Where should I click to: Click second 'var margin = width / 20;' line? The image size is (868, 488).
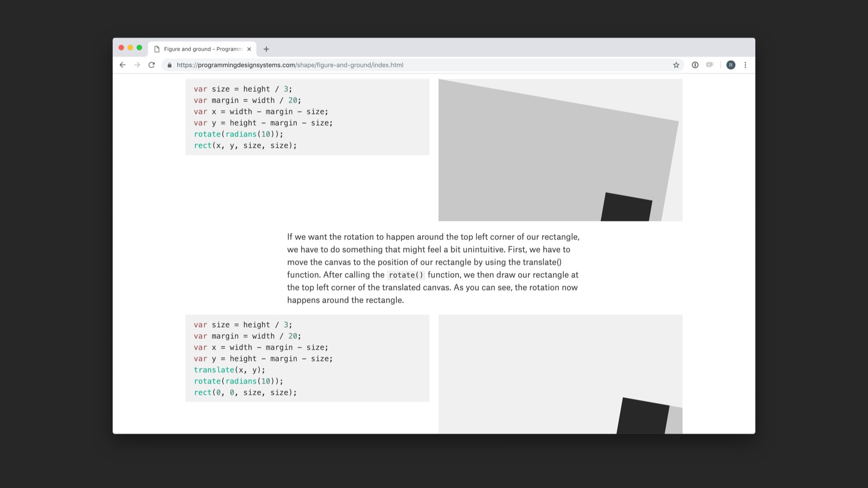point(248,336)
